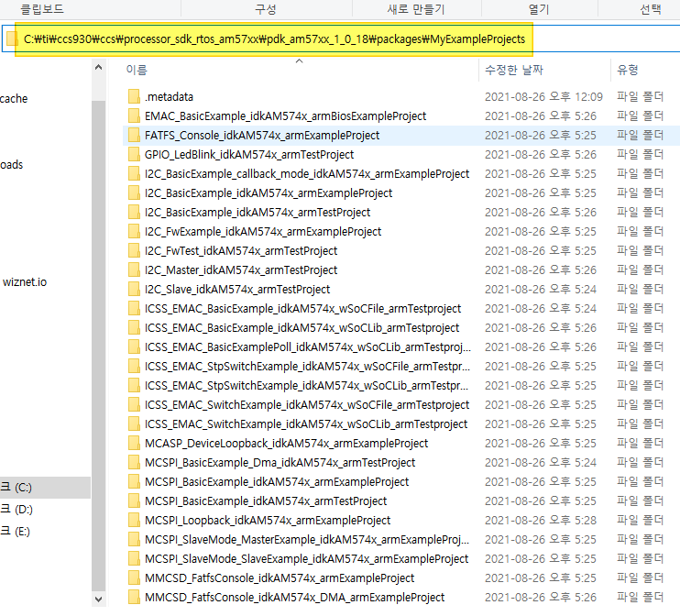Sort by the 유형 column header

click(628, 70)
